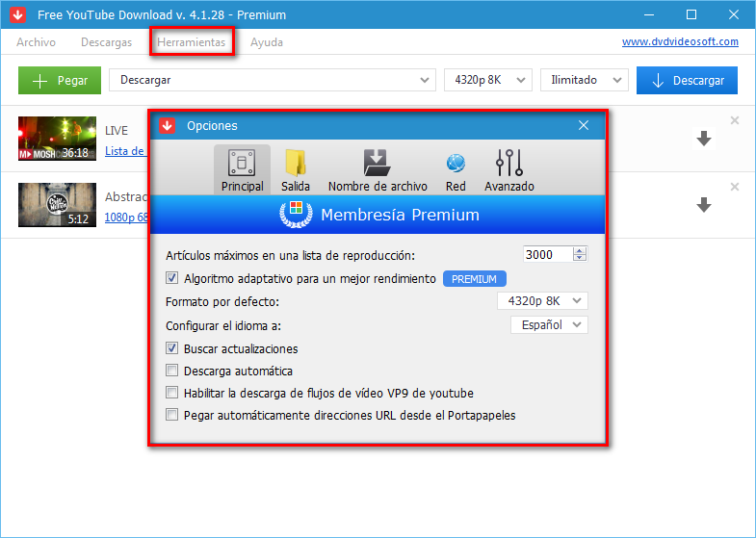Expand the Descargar action dropdown
756x538 pixels.
273,80
